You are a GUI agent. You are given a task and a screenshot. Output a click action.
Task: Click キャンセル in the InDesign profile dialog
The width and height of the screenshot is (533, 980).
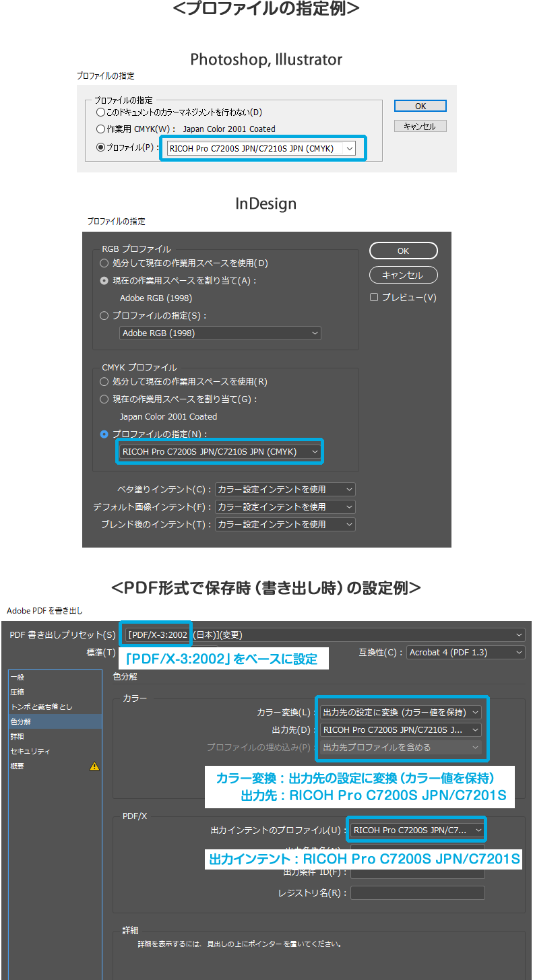tap(404, 275)
